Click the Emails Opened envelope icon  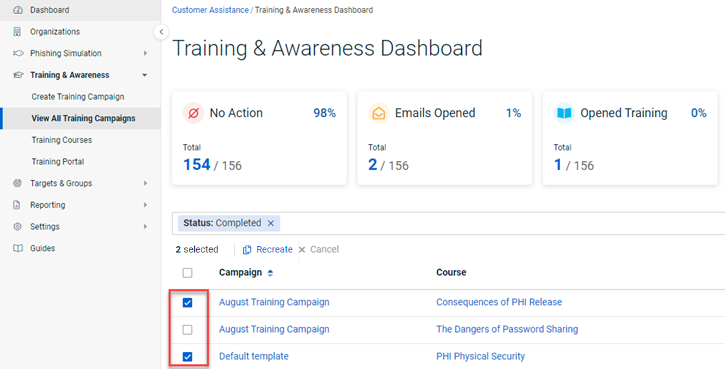point(379,113)
